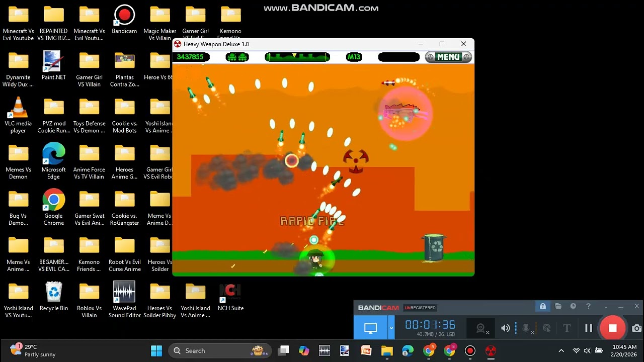Show hidden system tray icons chevron

pyautogui.click(x=561, y=350)
